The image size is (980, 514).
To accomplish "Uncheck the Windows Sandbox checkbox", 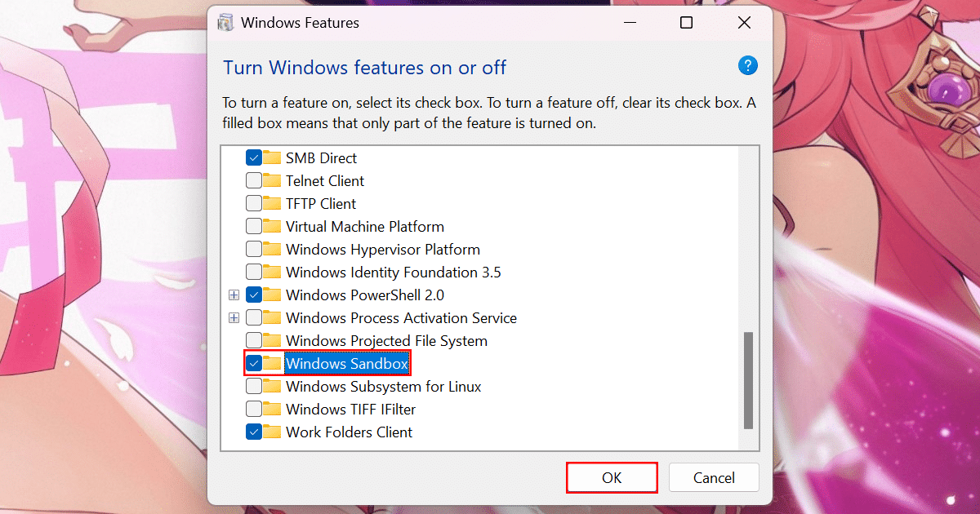I will tap(254, 364).
